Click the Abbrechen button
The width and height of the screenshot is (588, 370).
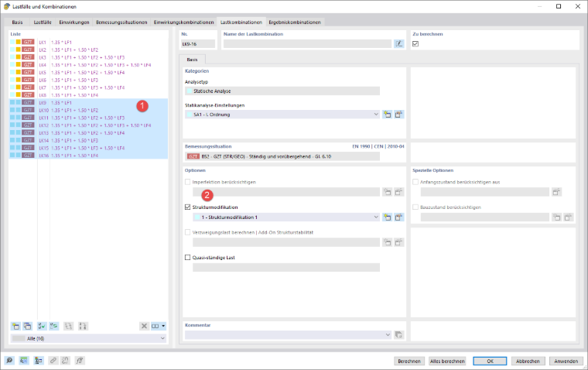[x=528, y=361]
